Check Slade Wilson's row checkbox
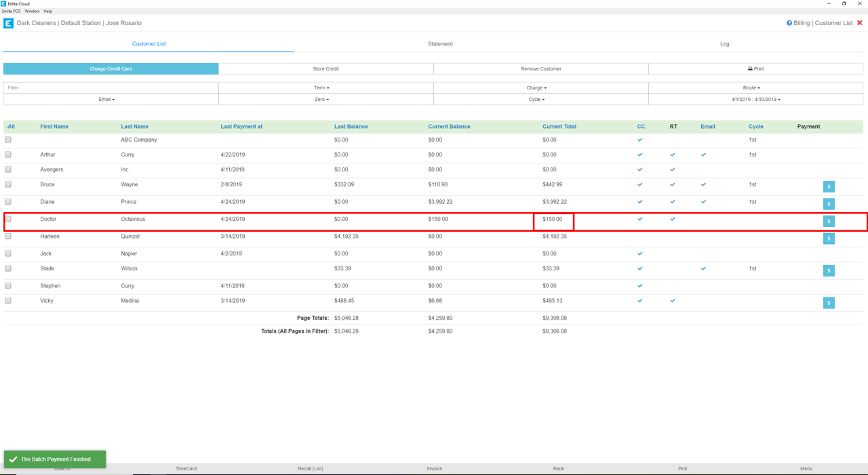 pos(8,268)
